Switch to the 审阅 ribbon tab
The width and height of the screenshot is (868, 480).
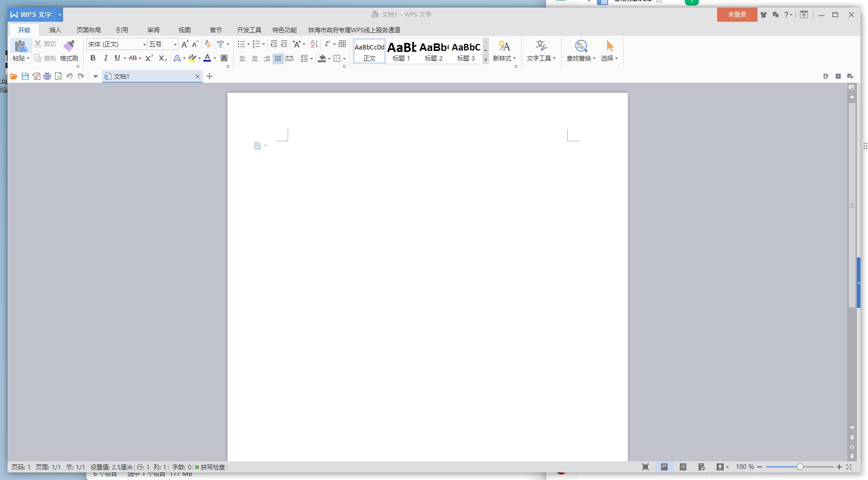click(153, 30)
